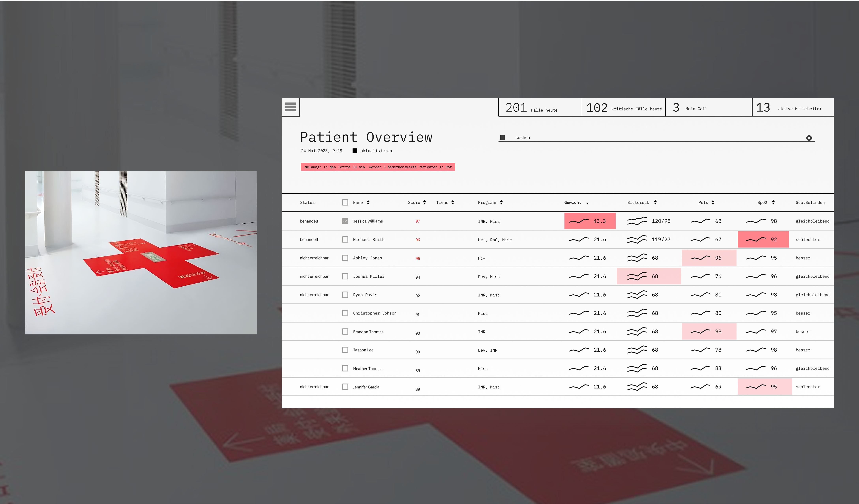Click Jennifer Garcia's SpO2 trend sparkline
Image resolution: width=859 pixels, height=504 pixels.
pyautogui.click(x=756, y=387)
